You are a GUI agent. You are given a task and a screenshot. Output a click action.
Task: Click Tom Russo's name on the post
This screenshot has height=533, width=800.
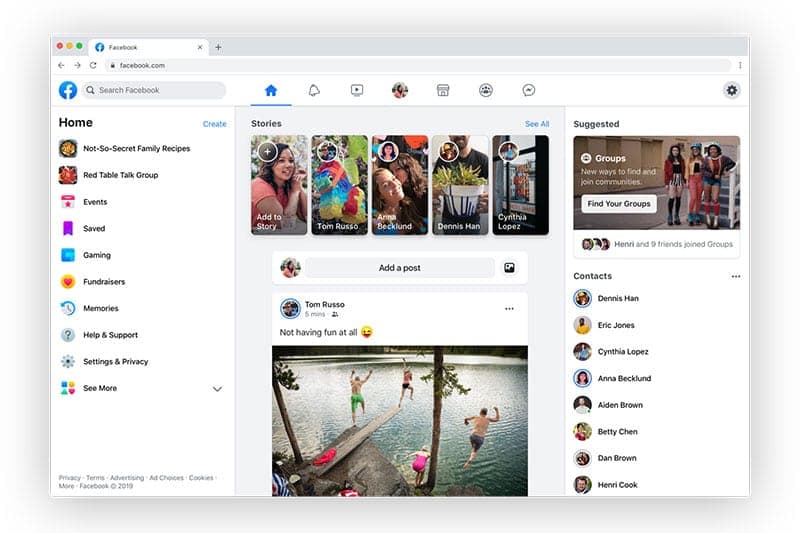click(x=324, y=304)
